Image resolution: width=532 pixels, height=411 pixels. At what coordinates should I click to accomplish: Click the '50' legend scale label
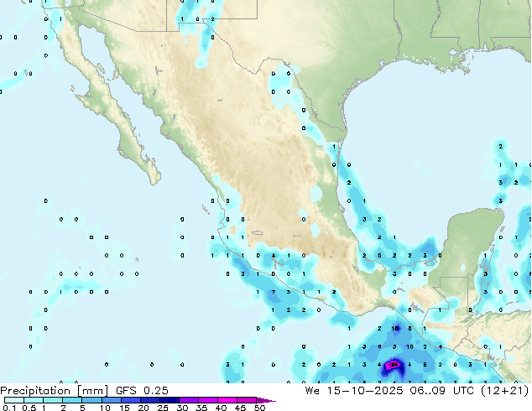pyautogui.click(x=259, y=408)
